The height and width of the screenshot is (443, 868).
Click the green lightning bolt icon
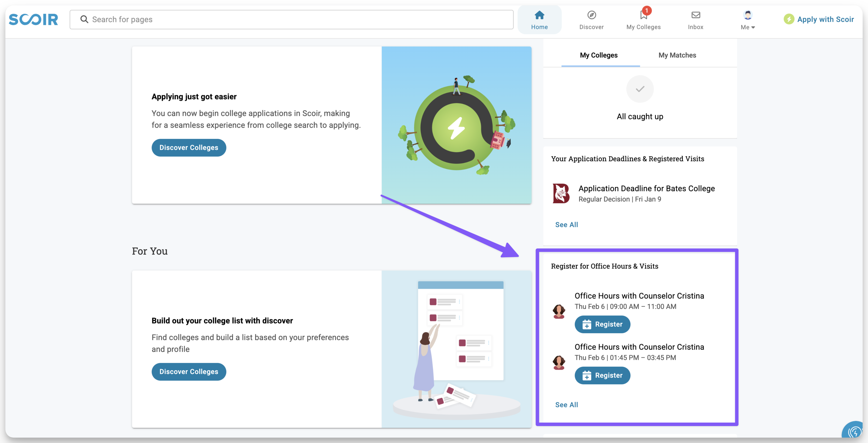pos(789,19)
